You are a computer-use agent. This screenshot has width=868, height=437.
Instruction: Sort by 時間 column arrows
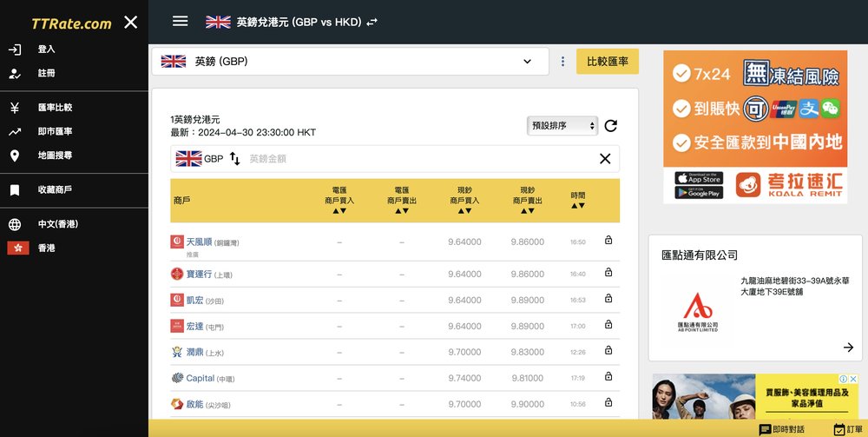(x=578, y=206)
